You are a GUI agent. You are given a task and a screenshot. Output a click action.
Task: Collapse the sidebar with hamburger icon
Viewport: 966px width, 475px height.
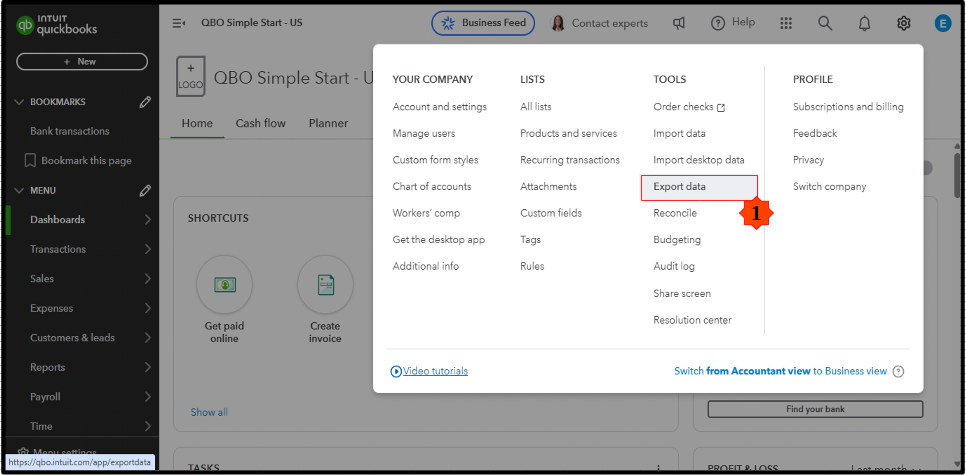click(179, 23)
